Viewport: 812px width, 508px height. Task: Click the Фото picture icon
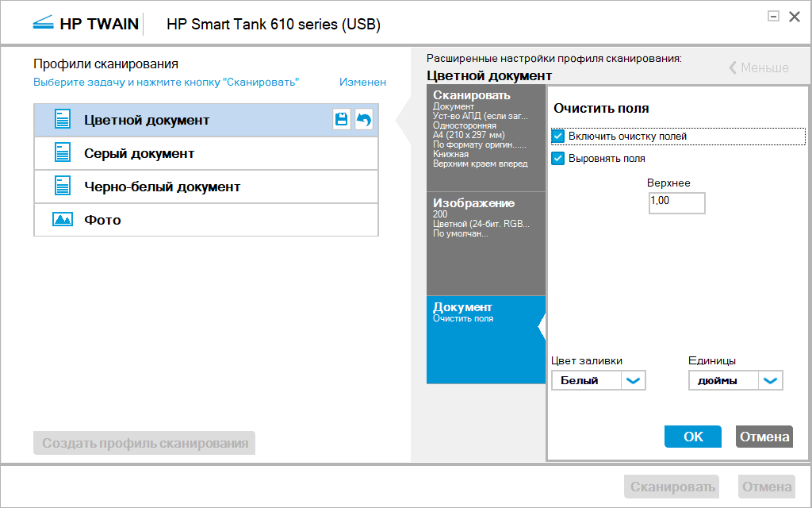(x=63, y=220)
